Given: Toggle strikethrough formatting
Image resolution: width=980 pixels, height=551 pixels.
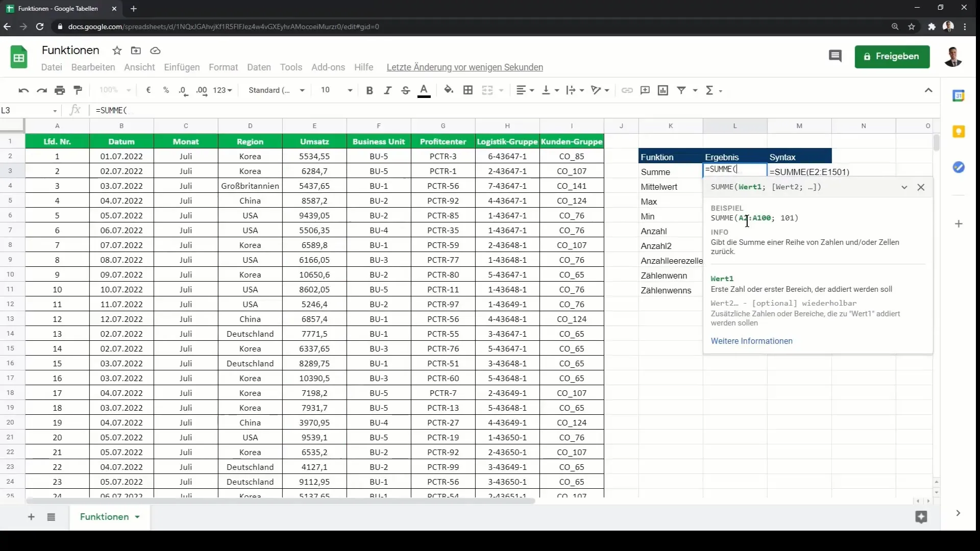Looking at the screenshot, I should point(406,90).
